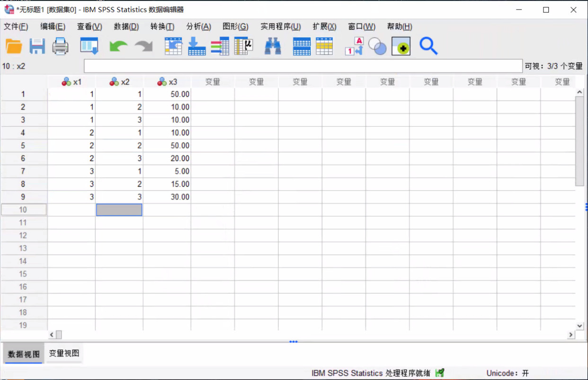Launch search with the blue magnifier icon
588x380 pixels.
coord(428,46)
